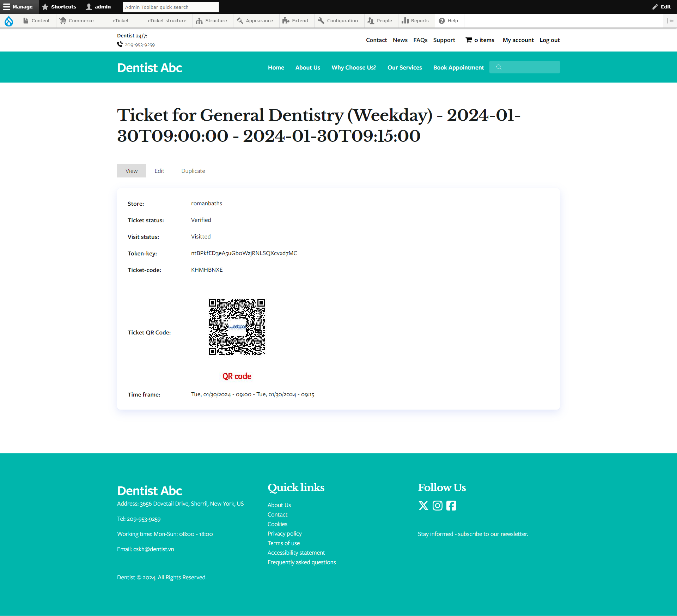Click the Dentist Abc header logo
The width and height of the screenshot is (677, 616).
click(150, 67)
